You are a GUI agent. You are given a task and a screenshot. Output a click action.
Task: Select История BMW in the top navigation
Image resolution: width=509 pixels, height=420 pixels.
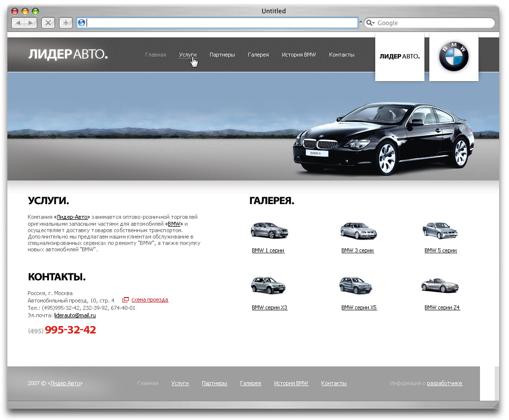[x=299, y=55]
